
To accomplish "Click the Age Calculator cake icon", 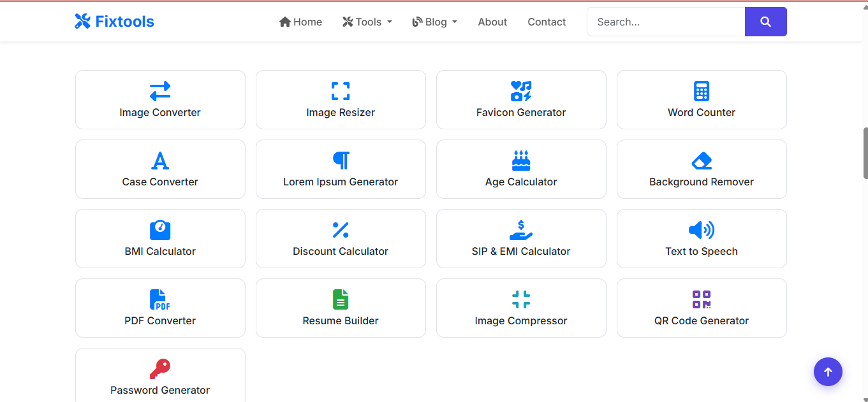I will [521, 161].
